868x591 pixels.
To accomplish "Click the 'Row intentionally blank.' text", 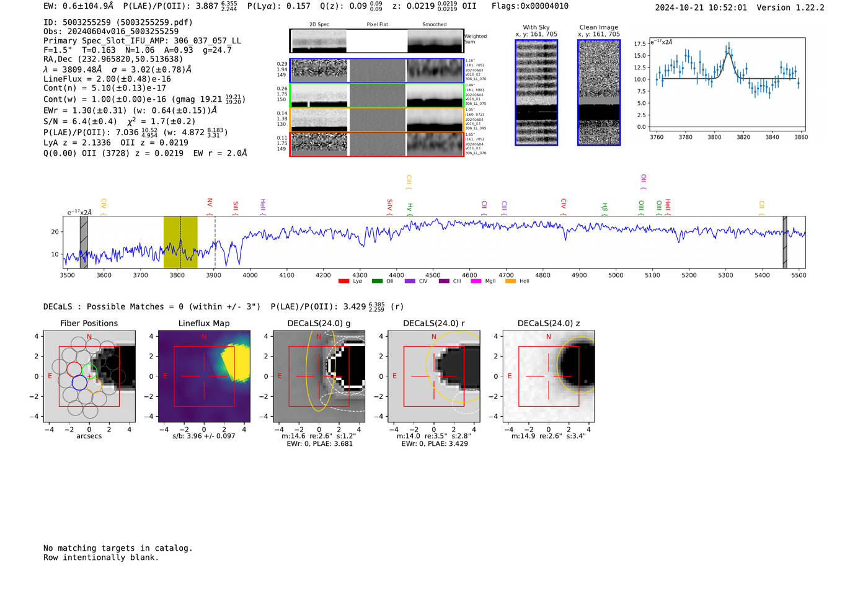I will (101, 558).
